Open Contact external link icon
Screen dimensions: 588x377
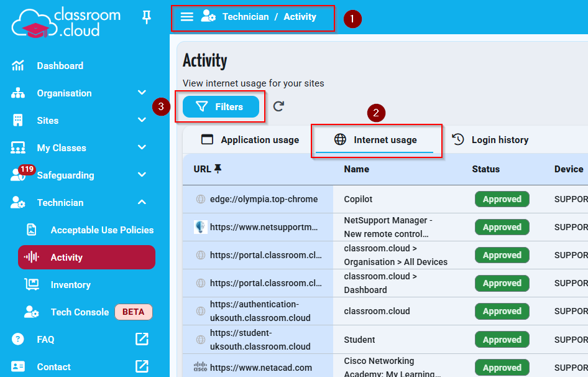(x=142, y=366)
